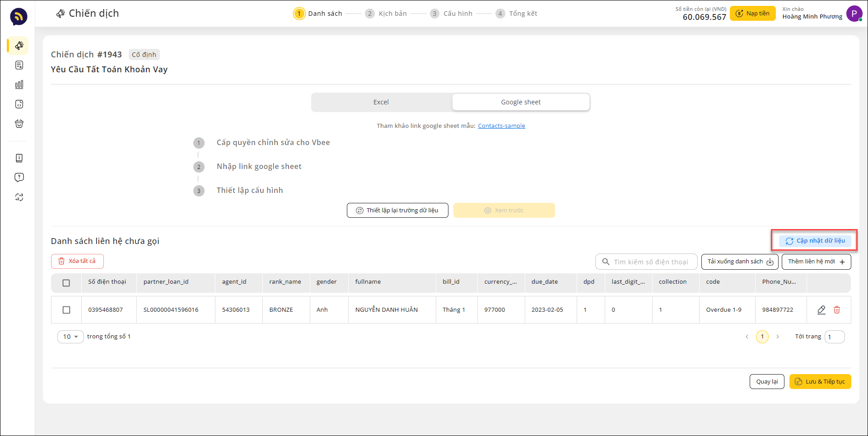Click the user avatar P icon

click(854, 14)
